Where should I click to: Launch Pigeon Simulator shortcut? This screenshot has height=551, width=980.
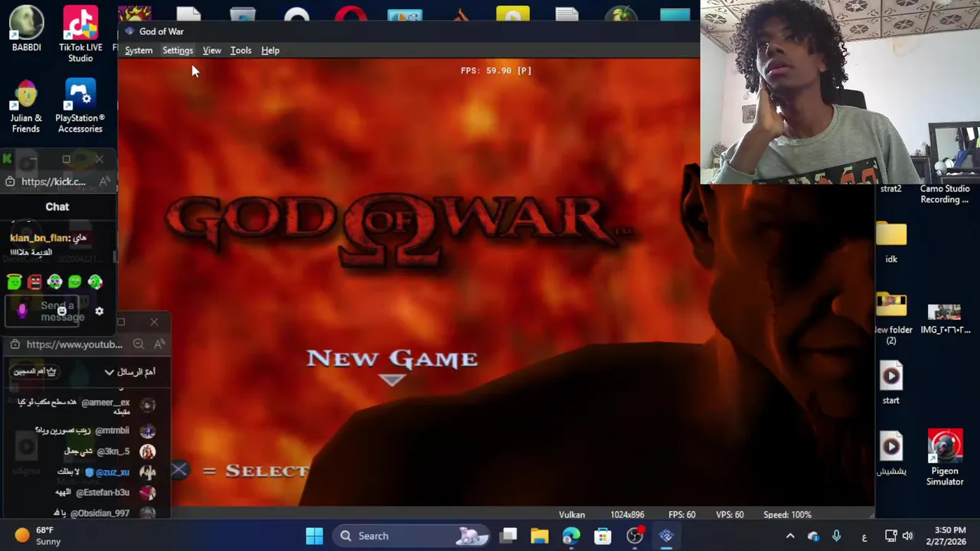point(945,458)
